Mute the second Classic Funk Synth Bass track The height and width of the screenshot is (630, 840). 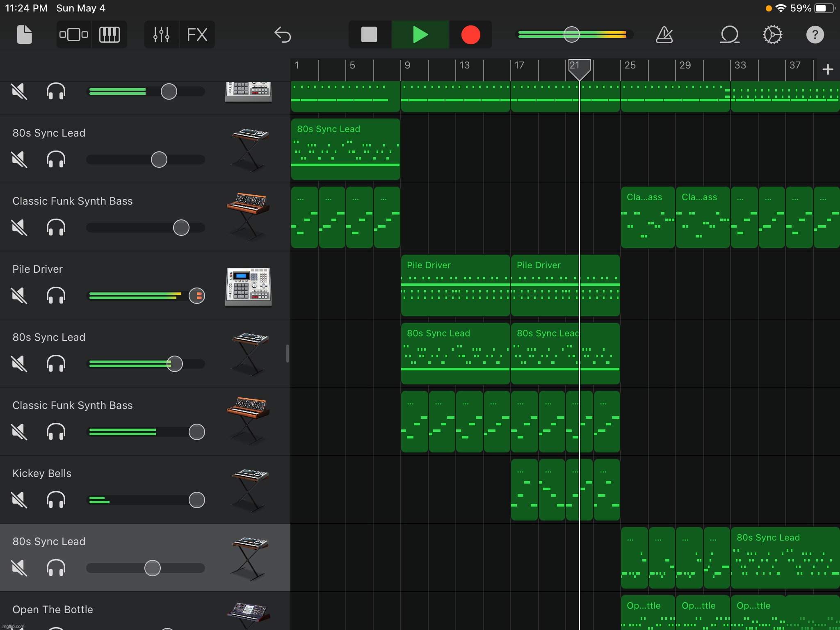(x=19, y=431)
